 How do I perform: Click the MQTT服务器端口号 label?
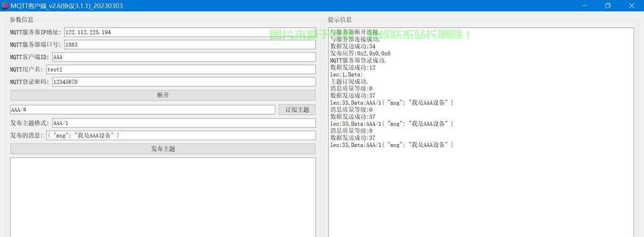click(x=36, y=45)
